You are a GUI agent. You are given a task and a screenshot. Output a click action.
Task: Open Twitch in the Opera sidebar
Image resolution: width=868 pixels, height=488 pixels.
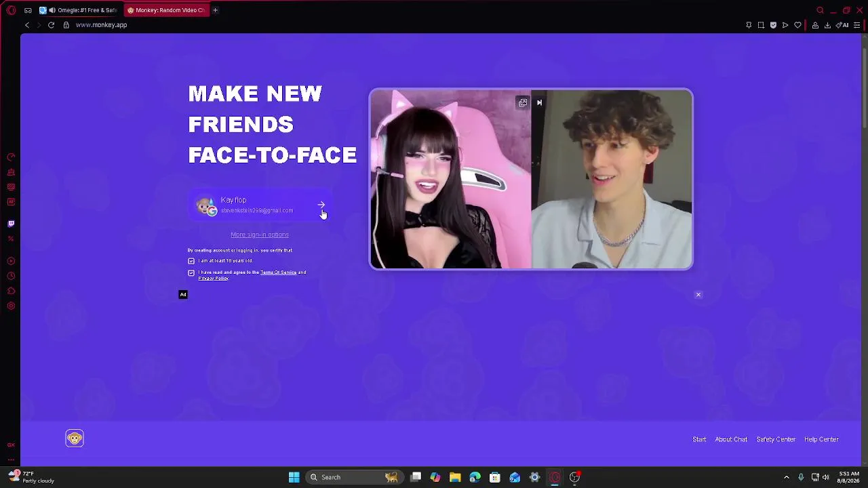[x=11, y=224]
